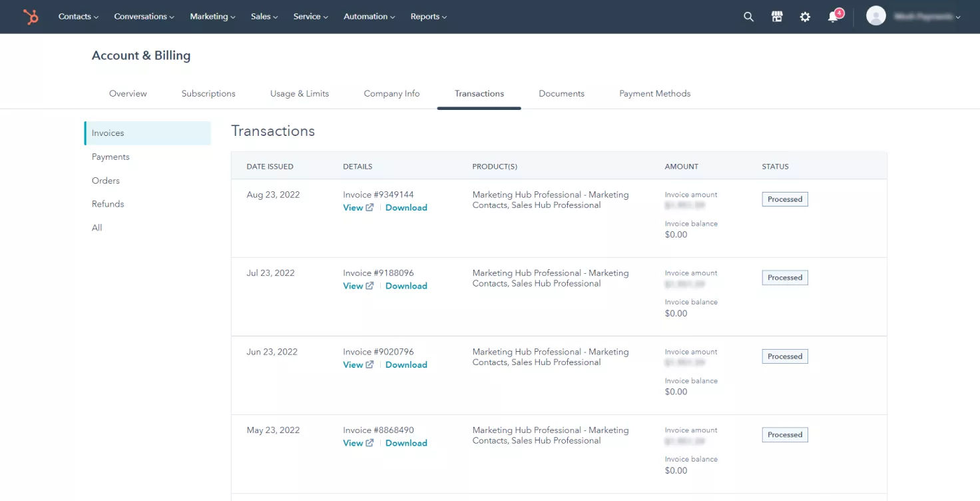Open the search magnifier icon

748,17
